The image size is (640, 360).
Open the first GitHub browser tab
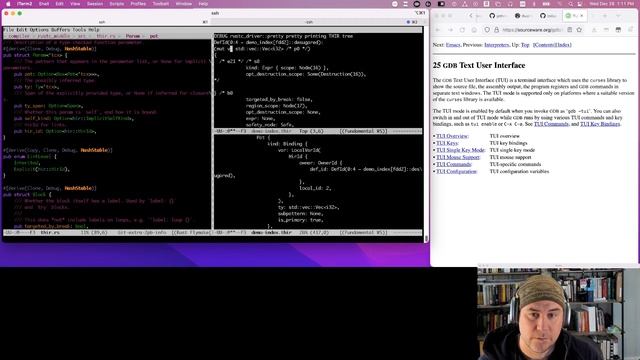click(x=498, y=16)
